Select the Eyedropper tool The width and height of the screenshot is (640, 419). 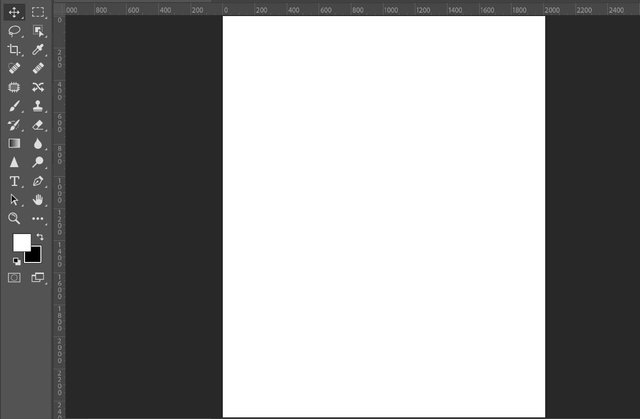(x=38, y=50)
